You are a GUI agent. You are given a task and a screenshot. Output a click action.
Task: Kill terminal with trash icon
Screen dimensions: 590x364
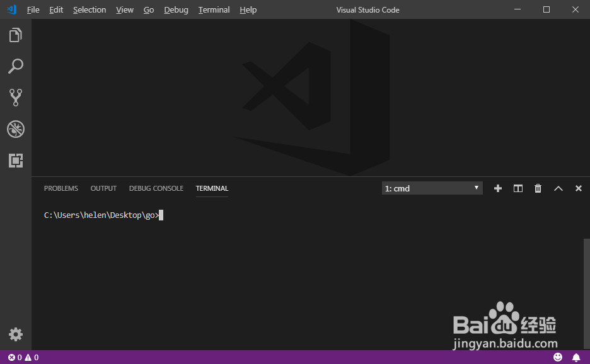[538, 188]
